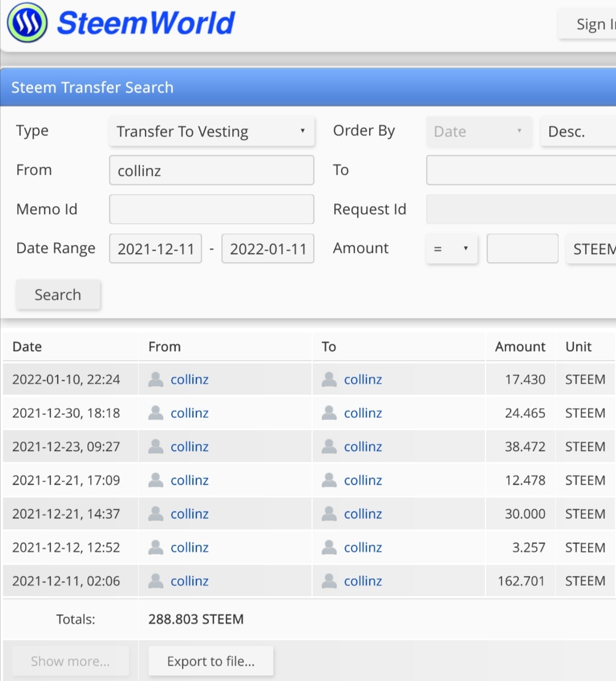Click the Memo Id input field
The width and height of the screenshot is (616, 681).
(x=212, y=209)
